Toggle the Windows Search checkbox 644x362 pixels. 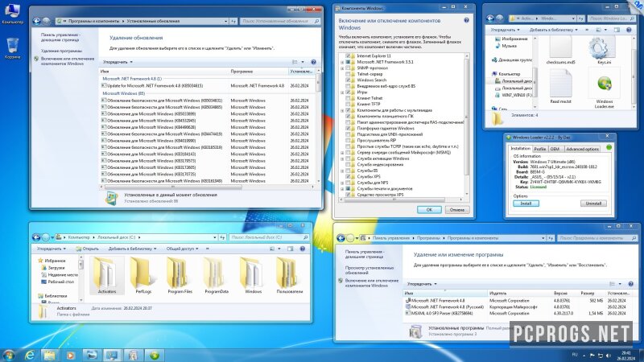click(348, 80)
